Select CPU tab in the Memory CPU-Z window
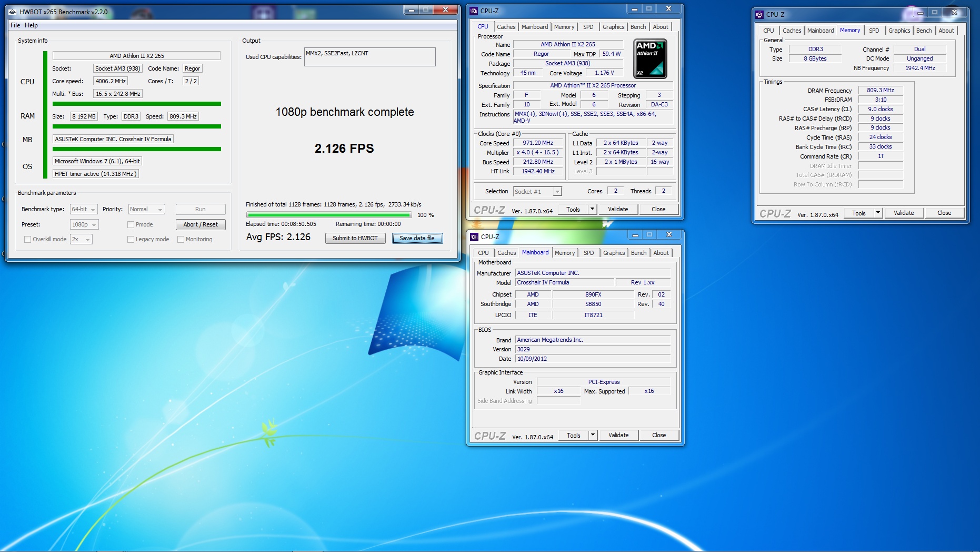Image resolution: width=980 pixels, height=552 pixels. (x=768, y=31)
